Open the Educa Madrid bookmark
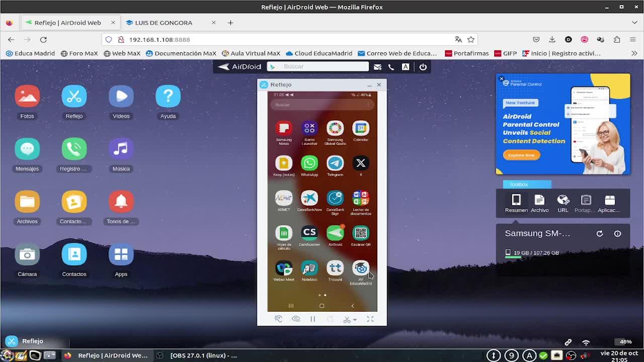644x362 pixels. (x=30, y=53)
